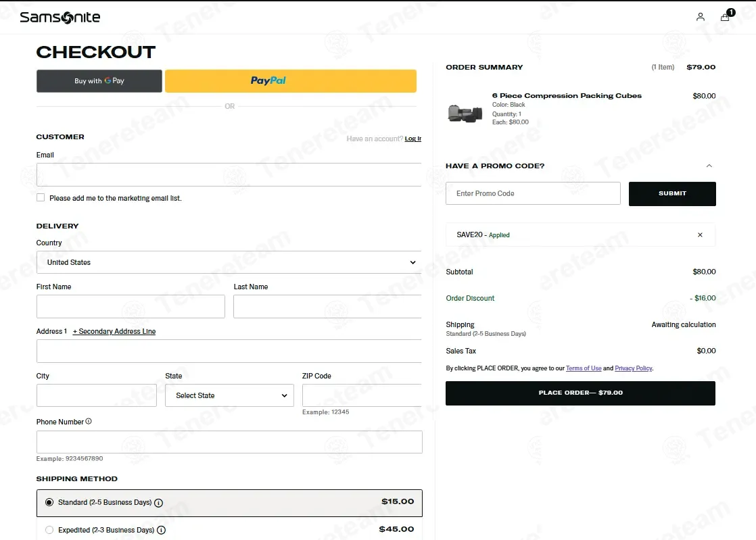The image size is (756, 540).
Task: Focus the Address 1 field
Action: click(229, 351)
